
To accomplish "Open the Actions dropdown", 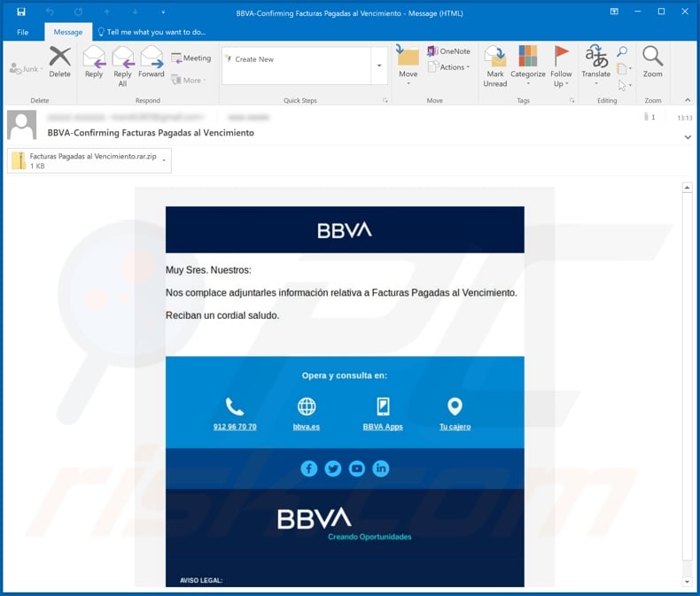I will 448,67.
